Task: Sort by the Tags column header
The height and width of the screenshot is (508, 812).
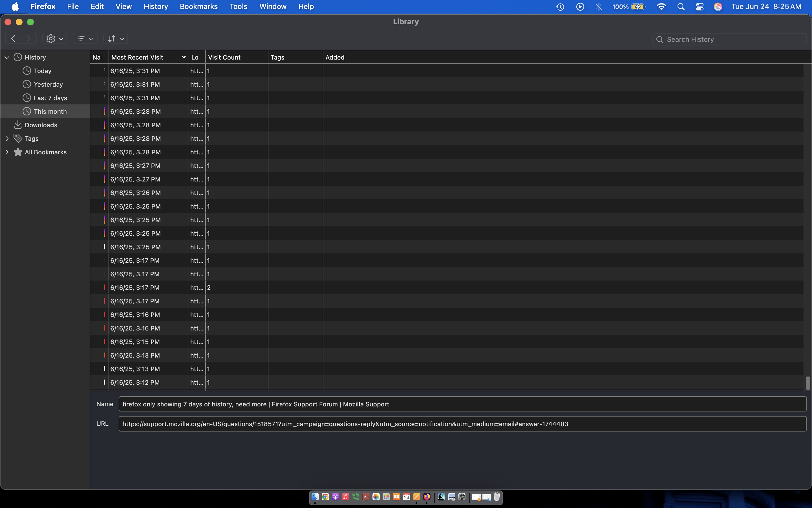Action: 295,58
